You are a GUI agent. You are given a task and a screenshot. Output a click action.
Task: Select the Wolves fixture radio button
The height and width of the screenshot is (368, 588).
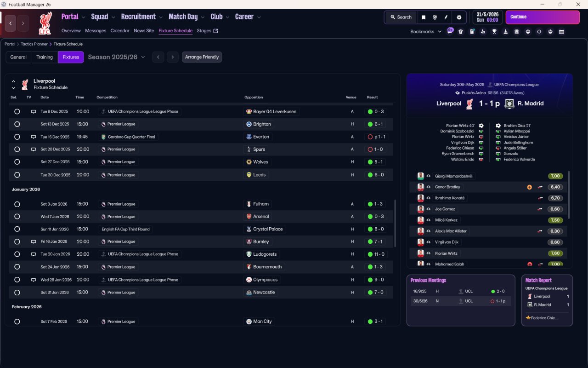point(17,162)
